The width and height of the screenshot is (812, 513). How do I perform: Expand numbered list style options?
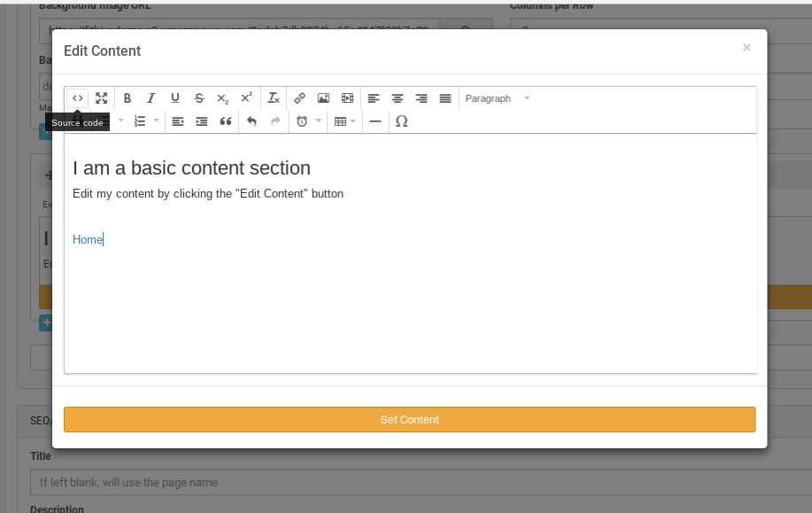[157, 121]
